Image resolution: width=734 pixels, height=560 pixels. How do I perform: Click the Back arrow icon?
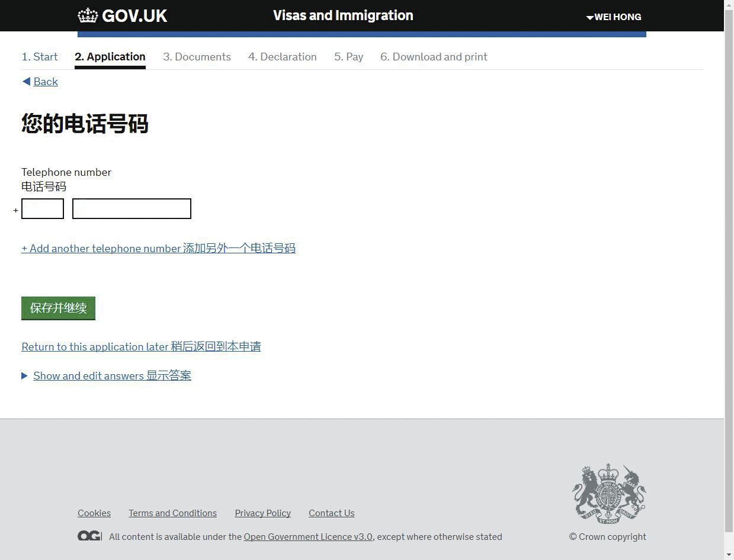pyautogui.click(x=26, y=82)
